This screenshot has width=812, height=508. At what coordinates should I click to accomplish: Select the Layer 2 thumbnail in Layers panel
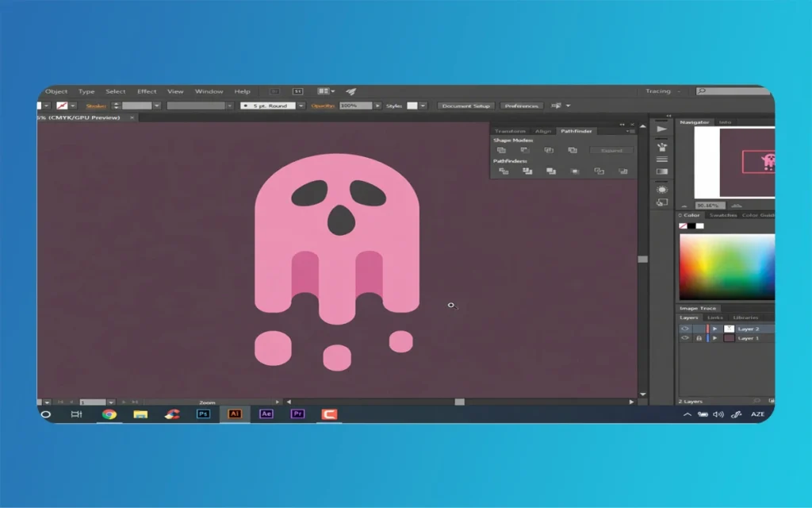pos(729,328)
